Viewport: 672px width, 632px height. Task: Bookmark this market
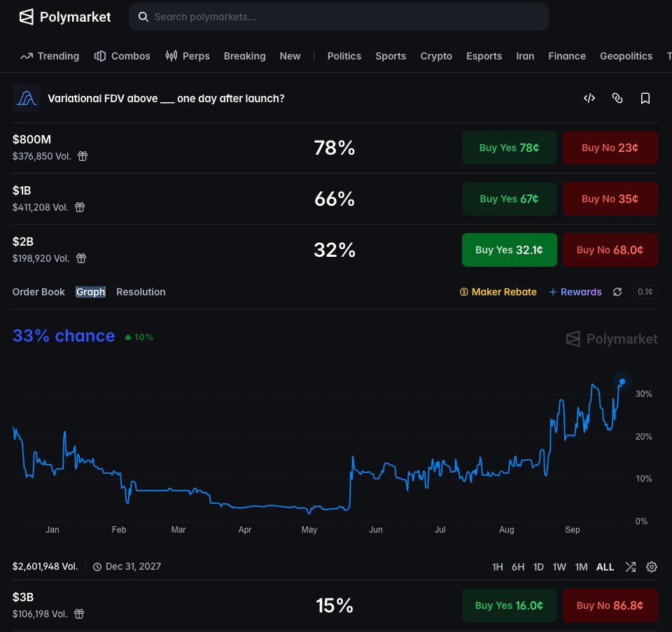645,98
